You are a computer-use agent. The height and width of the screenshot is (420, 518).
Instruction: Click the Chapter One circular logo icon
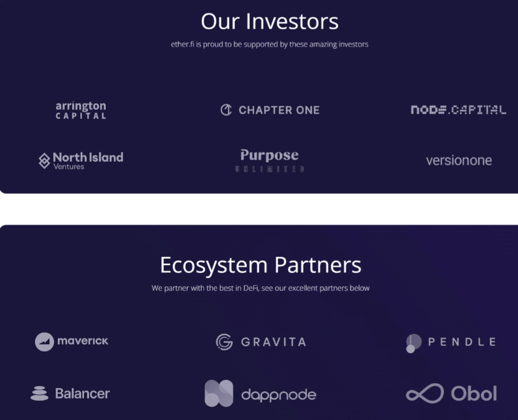click(x=226, y=110)
